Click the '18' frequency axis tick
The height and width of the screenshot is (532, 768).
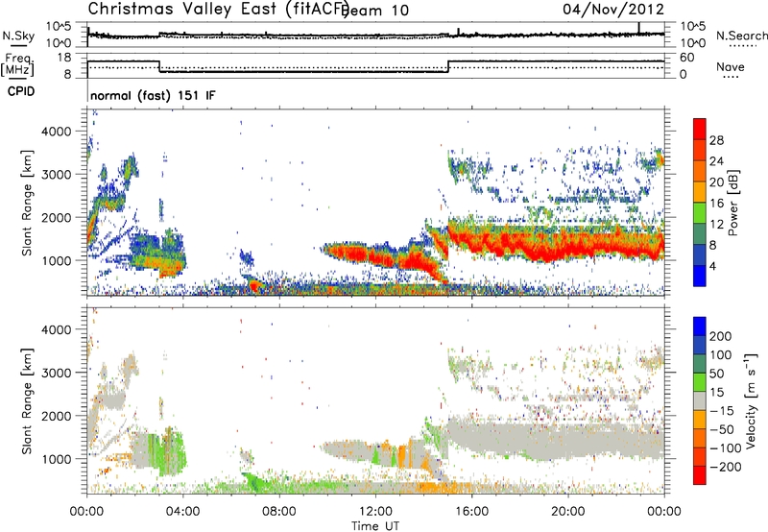pyautogui.click(x=64, y=58)
